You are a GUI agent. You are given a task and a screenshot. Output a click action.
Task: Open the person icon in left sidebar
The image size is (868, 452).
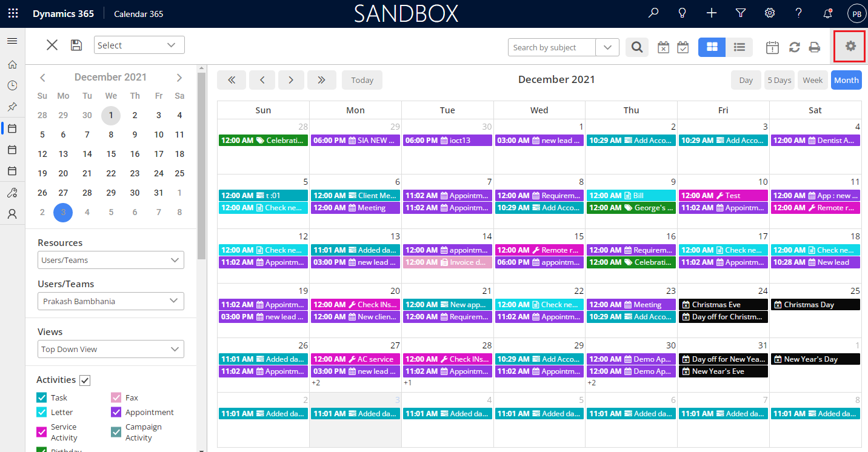12,214
